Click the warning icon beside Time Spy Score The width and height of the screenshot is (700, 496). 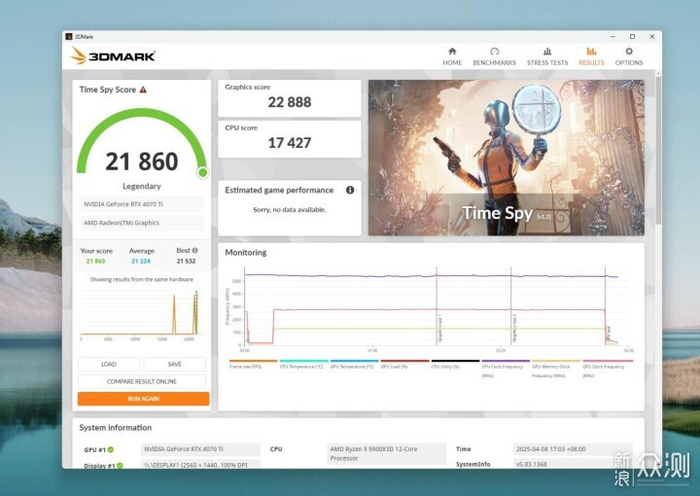143,90
